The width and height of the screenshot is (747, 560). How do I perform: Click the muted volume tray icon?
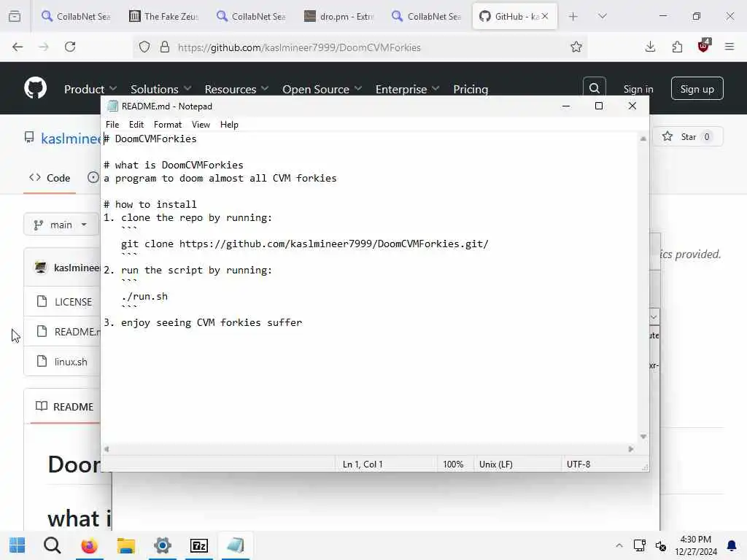[x=661, y=545]
